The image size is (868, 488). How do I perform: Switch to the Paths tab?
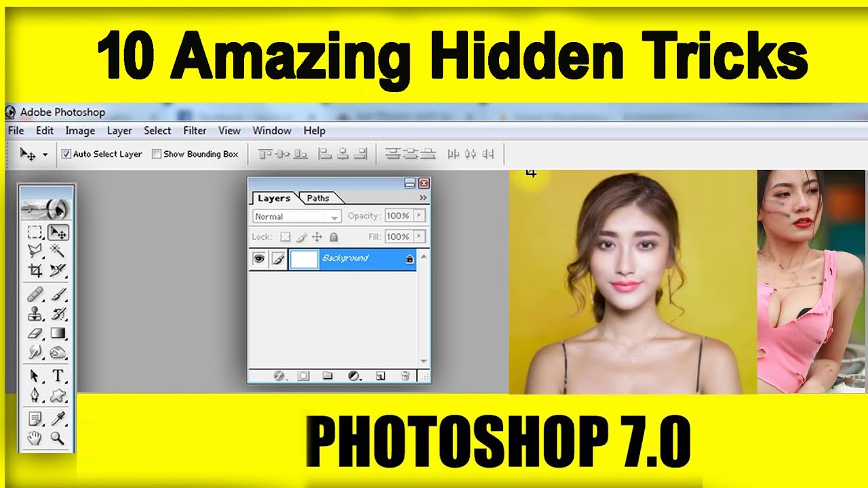(318, 198)
